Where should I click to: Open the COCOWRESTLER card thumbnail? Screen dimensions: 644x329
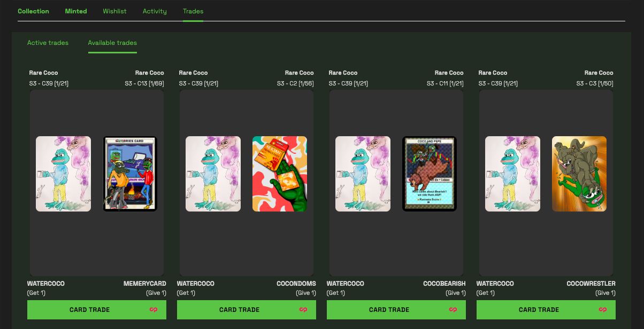[x=579, y=174]
